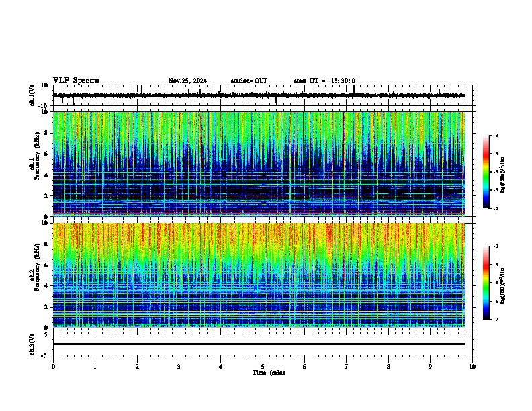Click the ch.1 spectrogram plot
The width and height of the screenshot is (532, 411).
coord(259,164)
